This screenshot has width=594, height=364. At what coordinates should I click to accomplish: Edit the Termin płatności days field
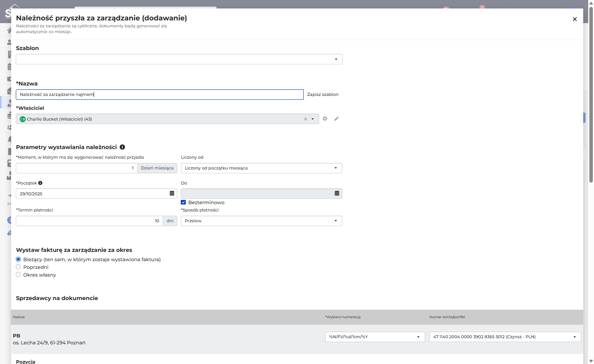coord(89,221)
